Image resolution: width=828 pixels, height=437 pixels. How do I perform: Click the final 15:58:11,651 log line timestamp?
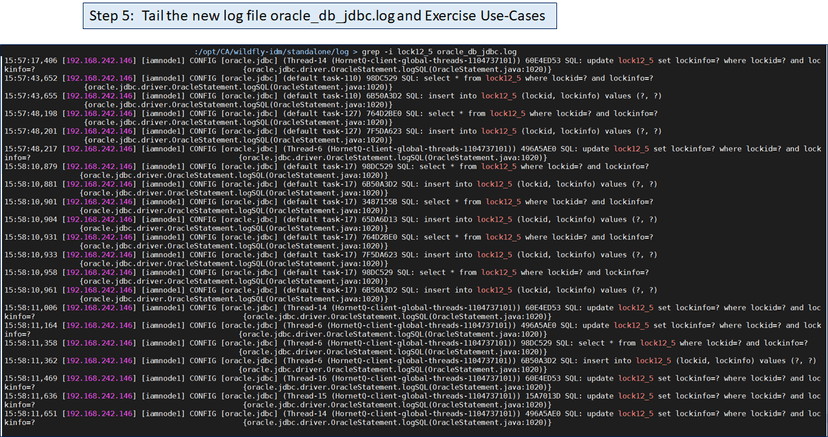29,412
